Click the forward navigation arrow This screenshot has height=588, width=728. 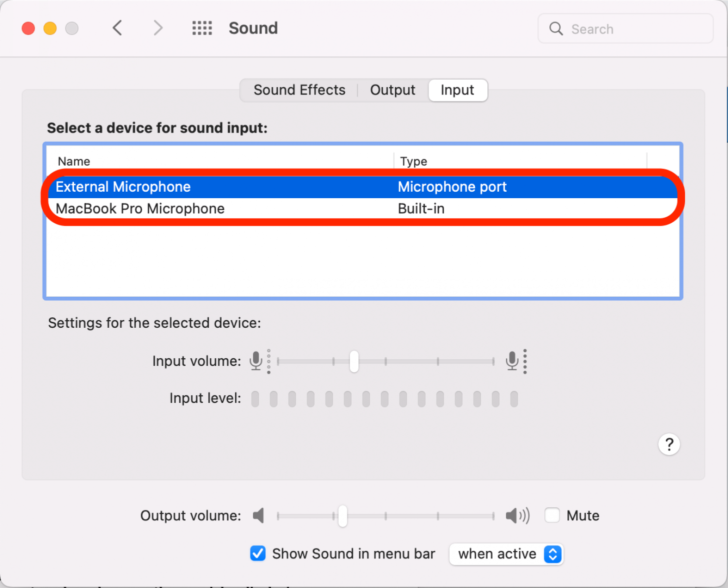point(158,28)
